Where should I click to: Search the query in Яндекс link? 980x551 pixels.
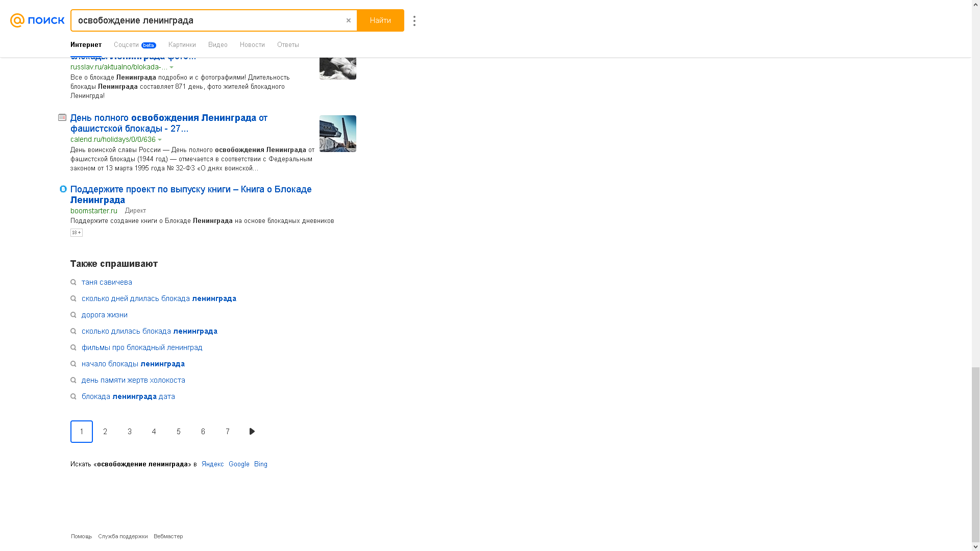[x=212, y=464]
